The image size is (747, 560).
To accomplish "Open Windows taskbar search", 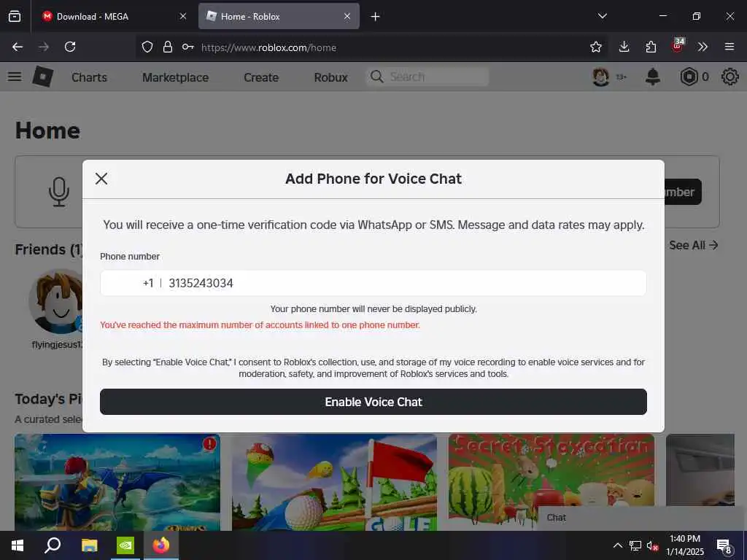I will point(53,545).
